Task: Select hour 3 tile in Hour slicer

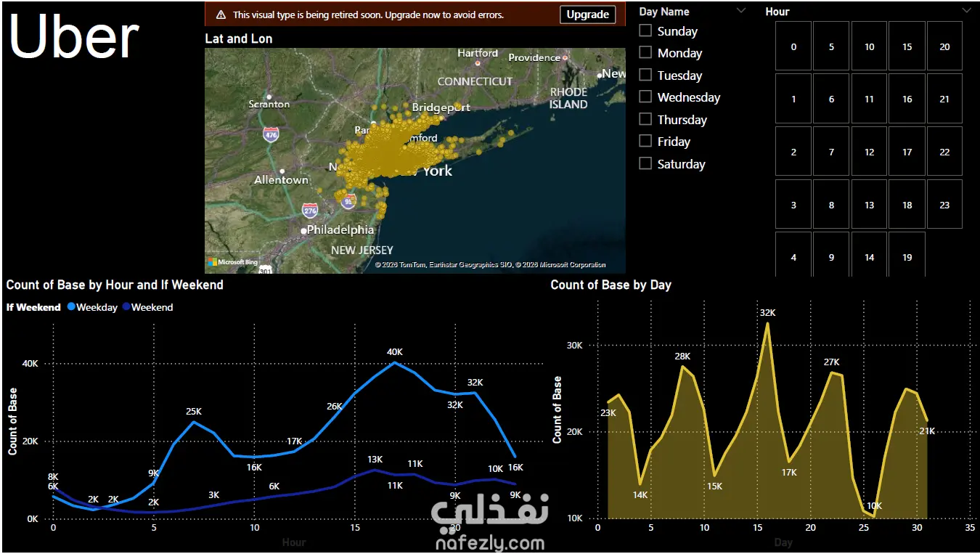Action: coord(793,205)
